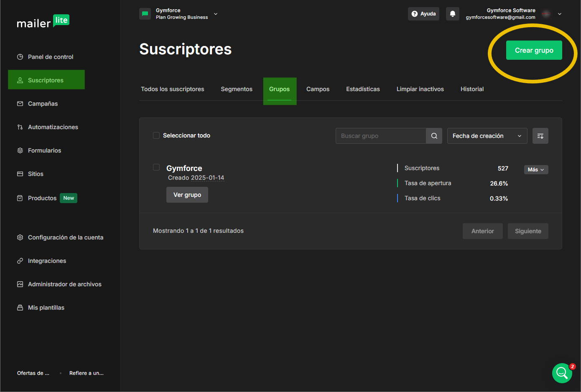Screen dimensions: 581x392
Task: Open Administrador de archivos in sidebar
Action: tap(64, 284)
